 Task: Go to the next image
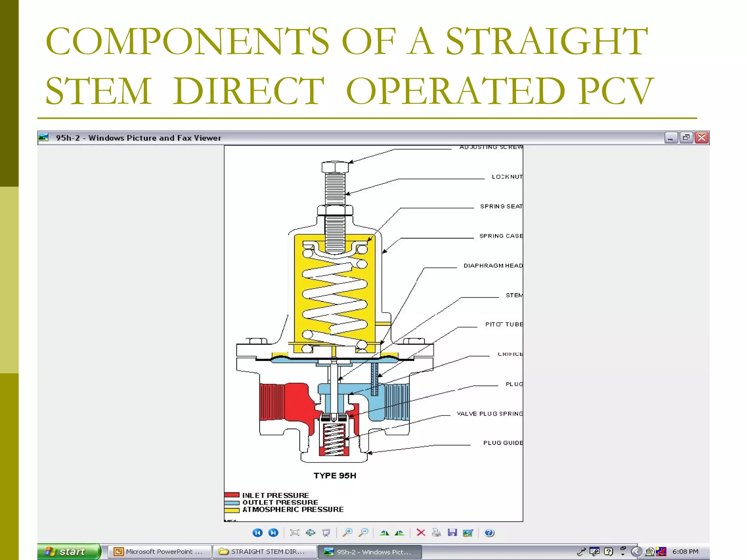click(273, 533)
